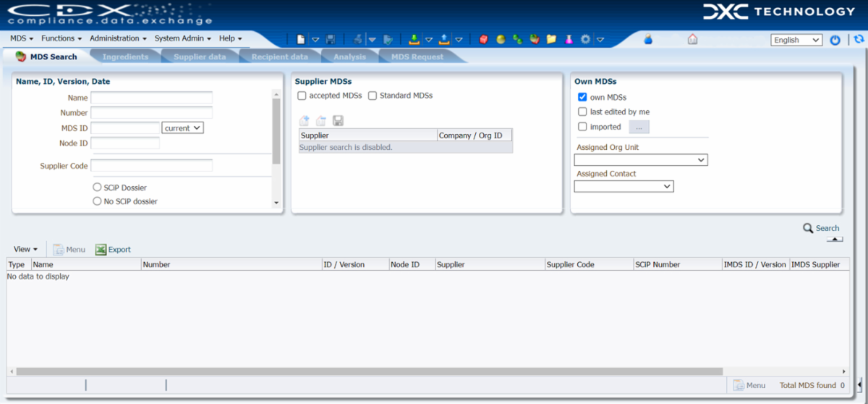Select the SCIP Dossier radio button

[x=97, y=188]
